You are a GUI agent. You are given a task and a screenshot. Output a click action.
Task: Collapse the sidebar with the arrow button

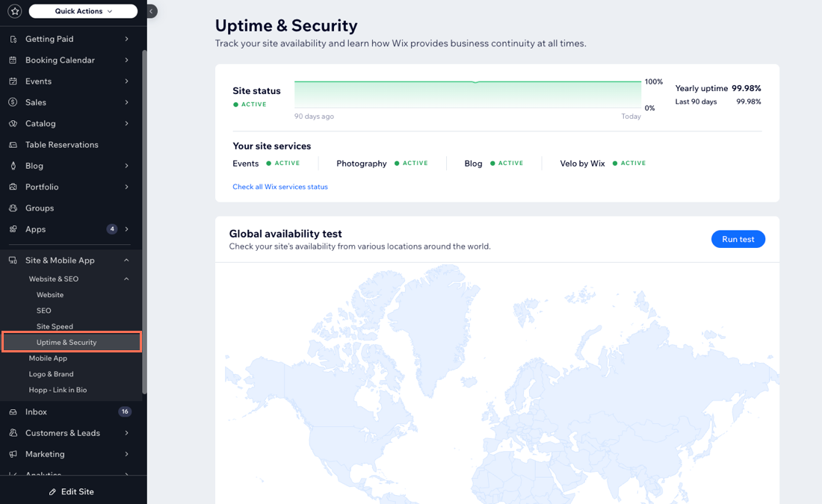151,11
